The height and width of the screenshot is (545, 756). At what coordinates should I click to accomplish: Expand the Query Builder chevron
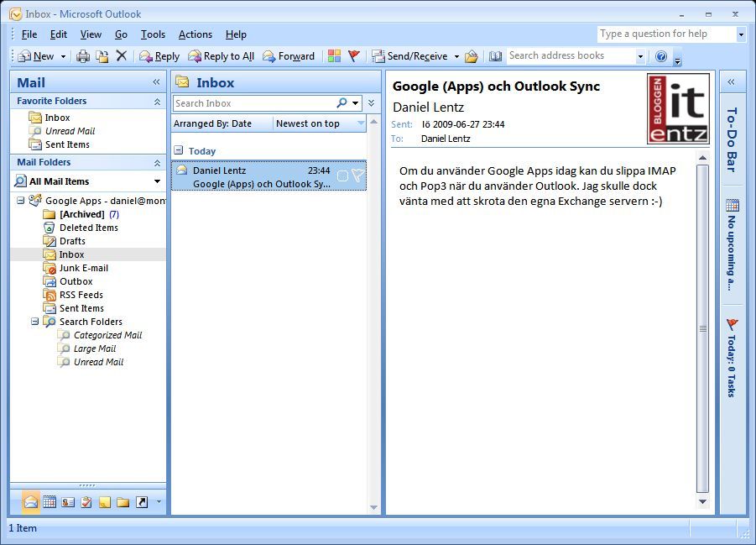pyautogui.click(x=371, y=102)
